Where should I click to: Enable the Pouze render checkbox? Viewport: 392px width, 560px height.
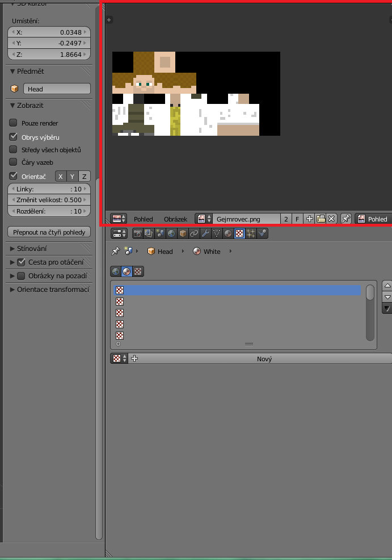tap(14, 123)
